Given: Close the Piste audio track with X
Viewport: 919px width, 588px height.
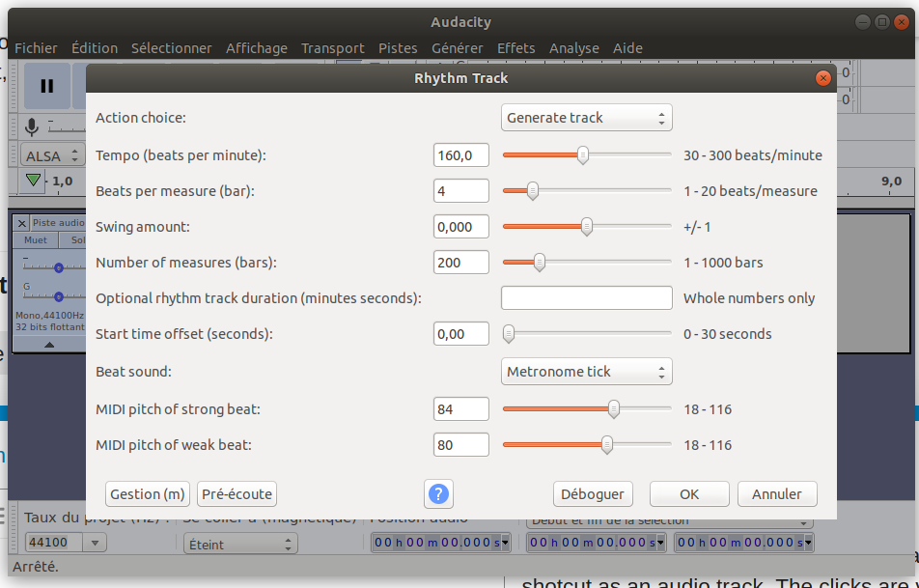Looking at the screenshot, I should (21, 223).
